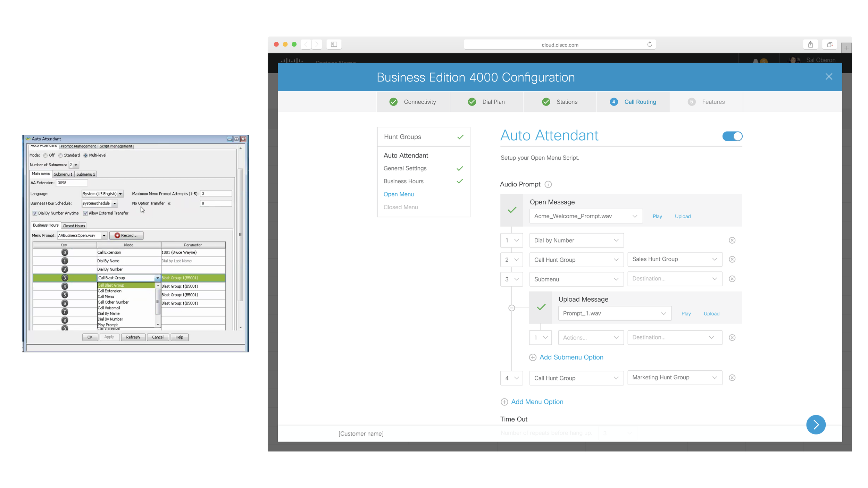Expand the Sales Hunt Group dropdown
The width and height of the screenshot is (868, 488).
click(x=675, y=259)
